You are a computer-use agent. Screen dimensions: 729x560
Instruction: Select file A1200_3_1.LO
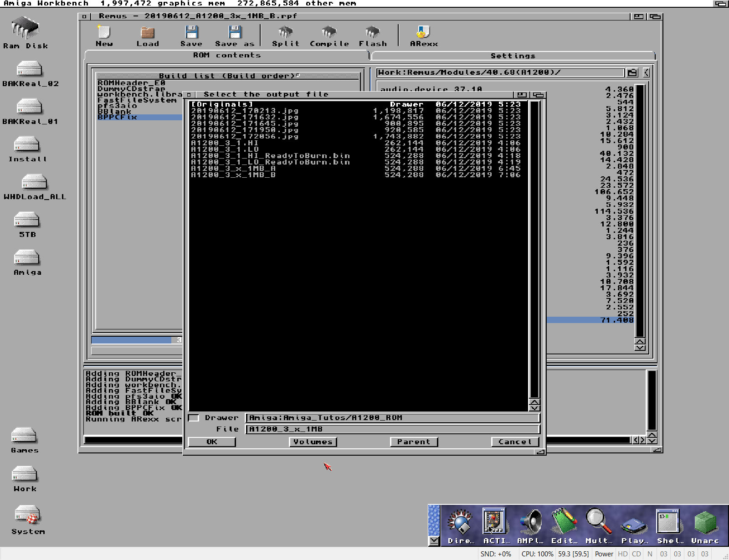[358, 149]
